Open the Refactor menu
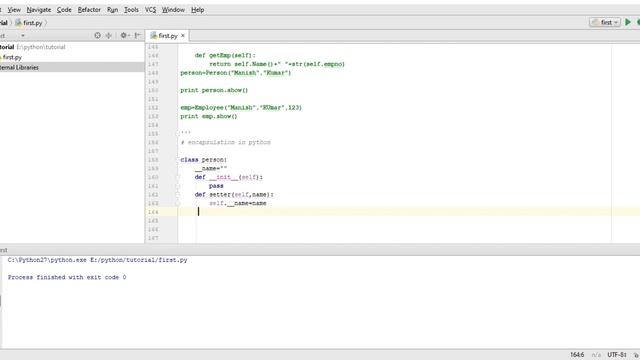Screen dimensions: 640x360 pyautogui.click(x=89, y=9)
